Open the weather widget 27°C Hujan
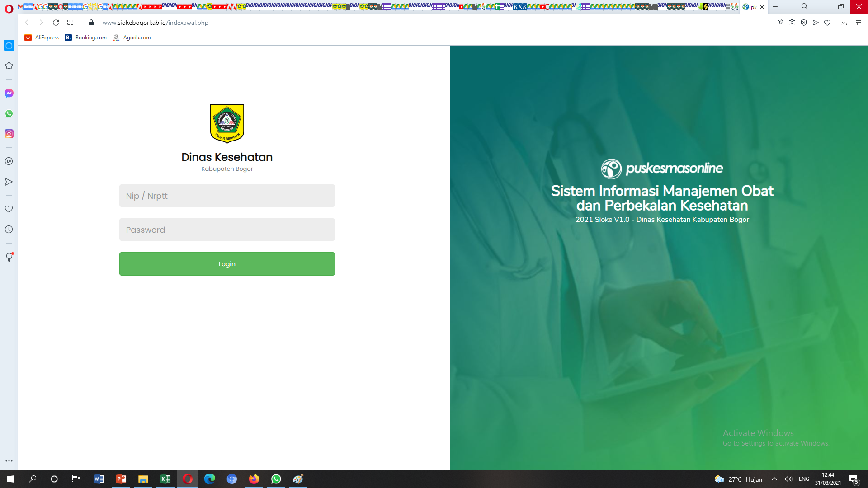Screen dimensions: 868x488 tap(739, 479)
